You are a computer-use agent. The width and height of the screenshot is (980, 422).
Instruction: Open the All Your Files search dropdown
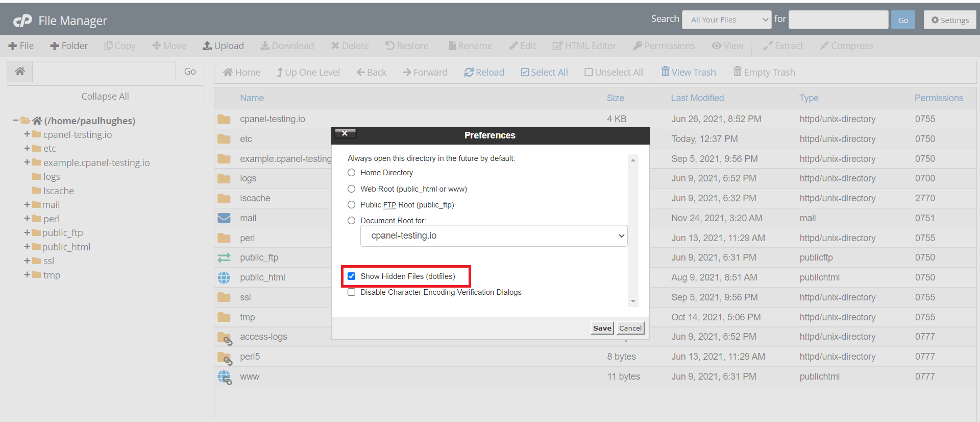726,20
